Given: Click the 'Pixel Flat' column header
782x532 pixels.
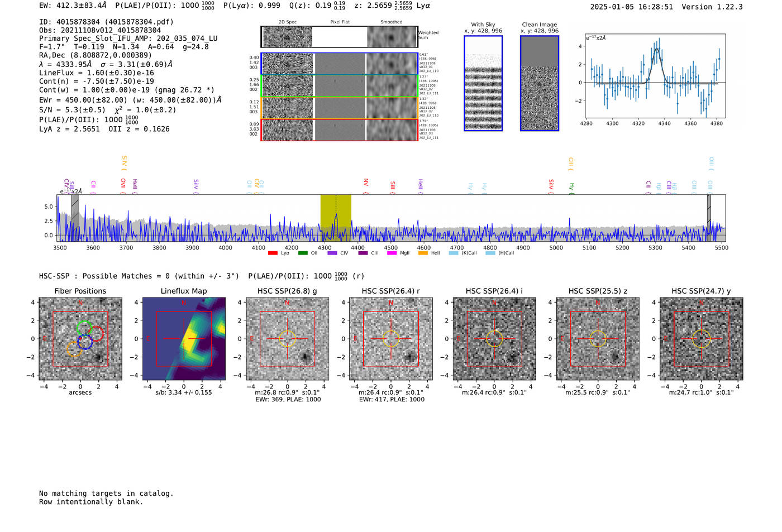Looking at the screenshot, I should (340, 22).
